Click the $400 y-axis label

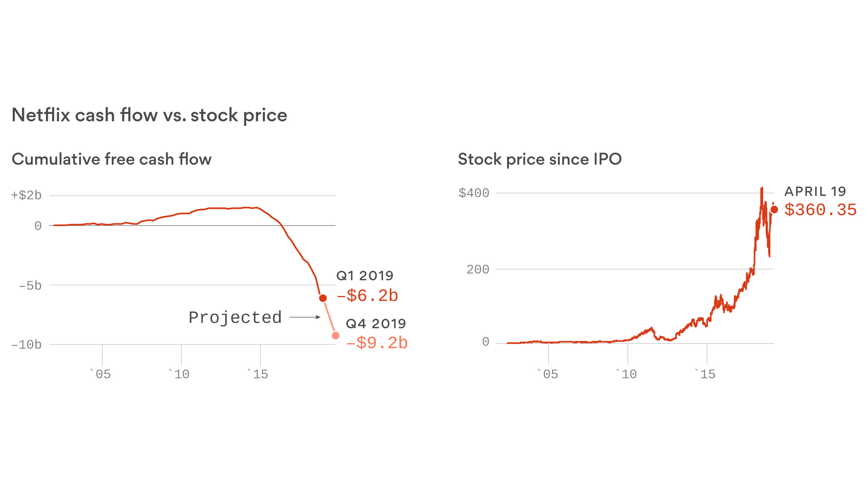(474, 193)
